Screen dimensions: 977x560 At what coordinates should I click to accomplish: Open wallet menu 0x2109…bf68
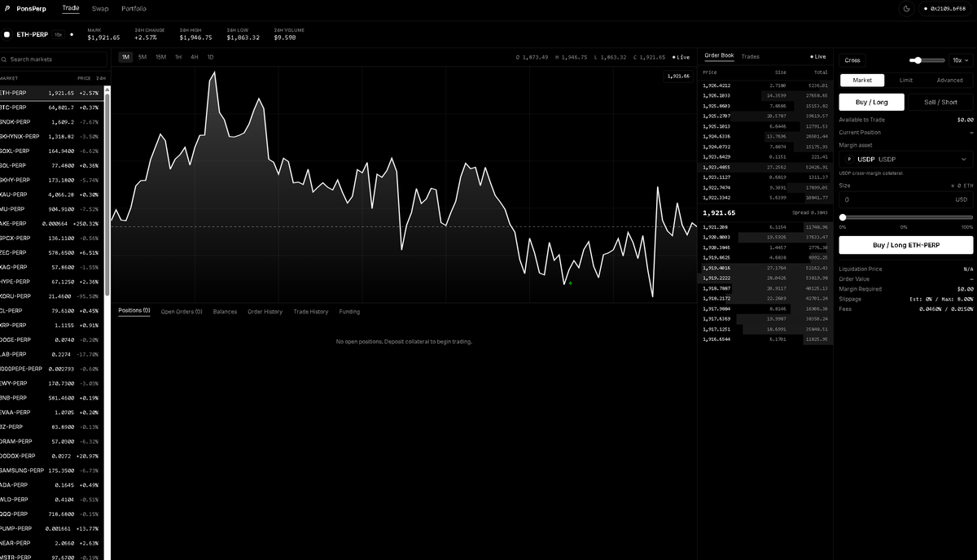(946, 8)
